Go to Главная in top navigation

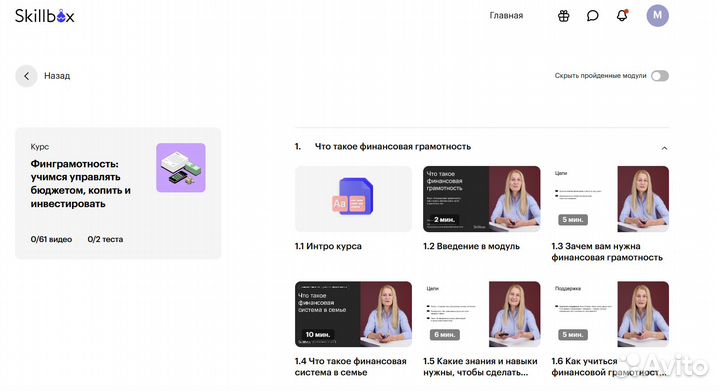pyautogui.click(x=506, y=16)
